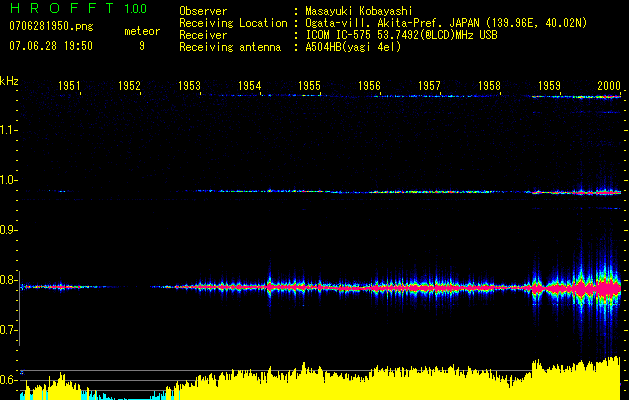Image resolution: width=629 pixels, height=400 pixels.
Task: Click the 0.8 kHz axis label
Action: pyautogui.click(x=8, y=280)
